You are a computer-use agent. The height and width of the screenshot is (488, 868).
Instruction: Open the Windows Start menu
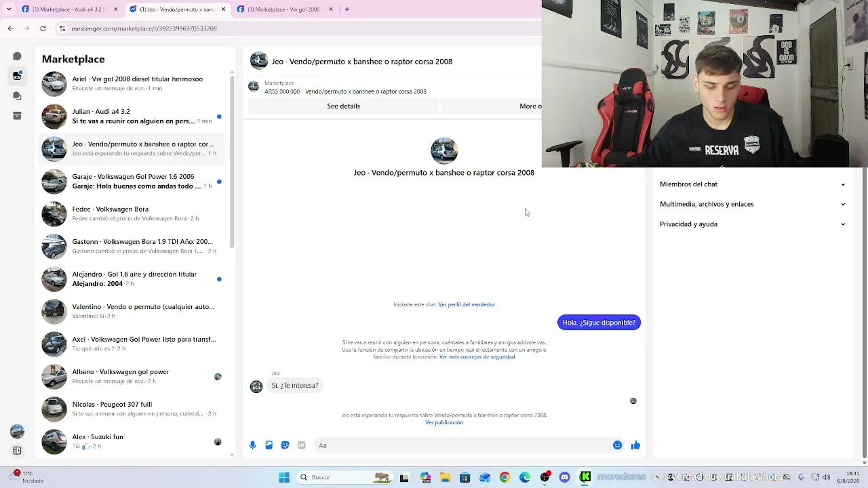coord(284,477)
